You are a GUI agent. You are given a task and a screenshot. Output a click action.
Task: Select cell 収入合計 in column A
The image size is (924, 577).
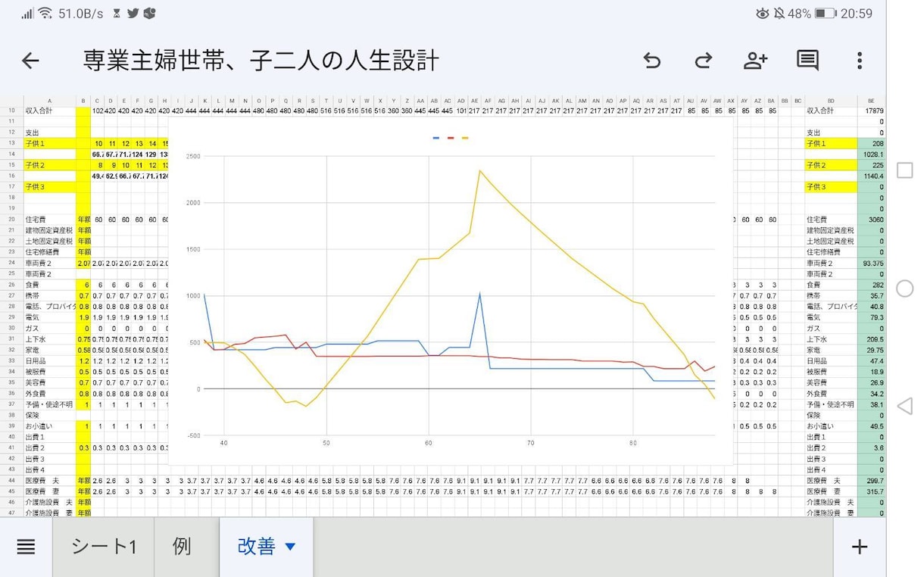(50, 111)
